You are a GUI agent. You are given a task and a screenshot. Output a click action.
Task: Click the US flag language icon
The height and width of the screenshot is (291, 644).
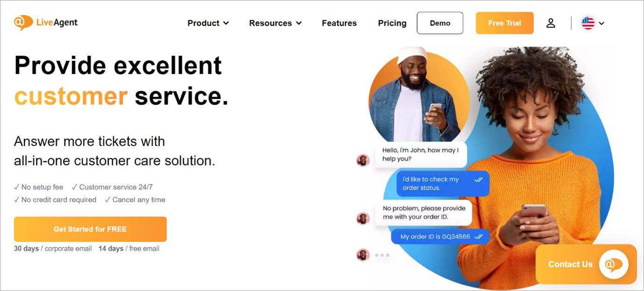(x=588, y=23)
